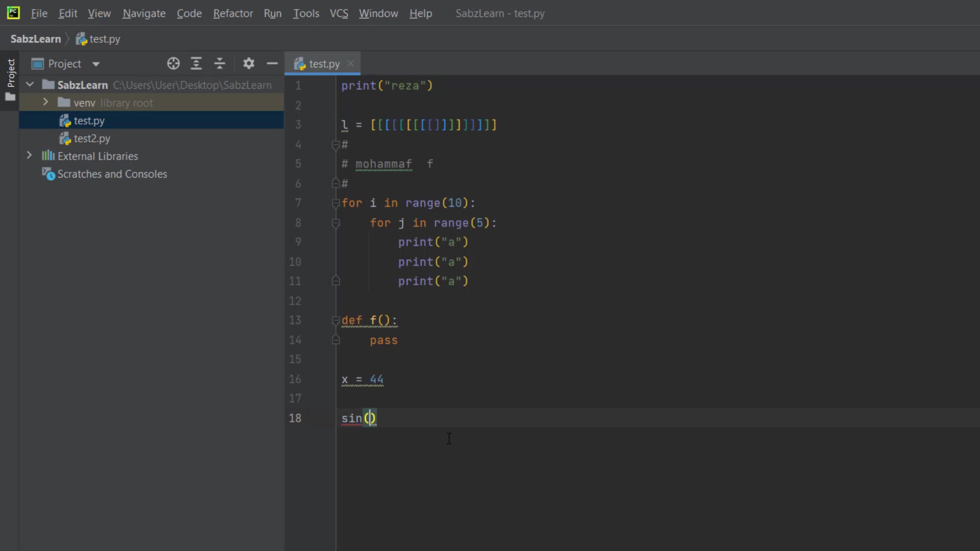Click the Expand All icon in Project panel
Screen dimensions: 980x551
point(196,64)
